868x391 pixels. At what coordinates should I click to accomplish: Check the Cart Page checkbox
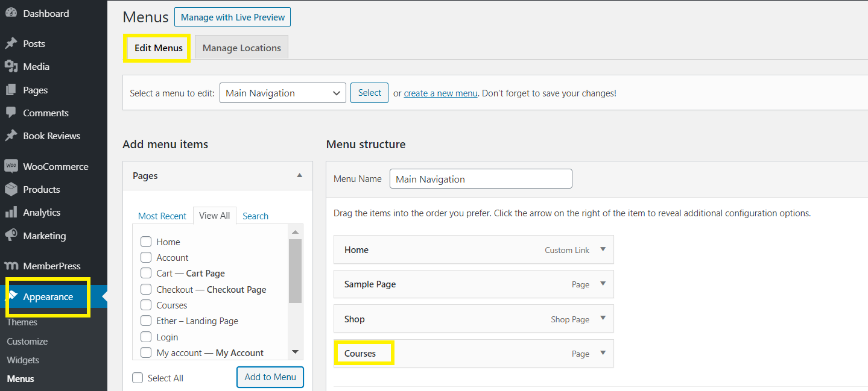(146, 273)
